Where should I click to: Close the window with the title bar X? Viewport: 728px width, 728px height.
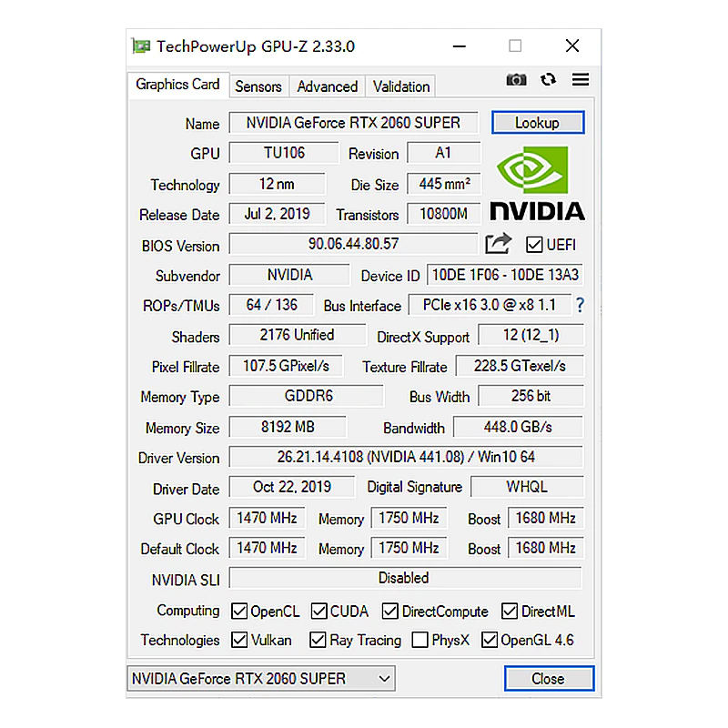coord(572,46)
